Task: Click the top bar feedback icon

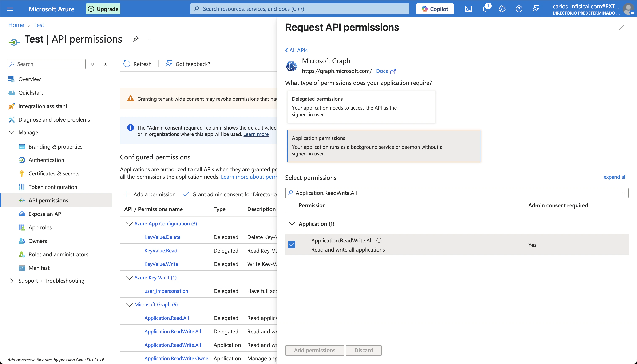Action: coord(536,9)
